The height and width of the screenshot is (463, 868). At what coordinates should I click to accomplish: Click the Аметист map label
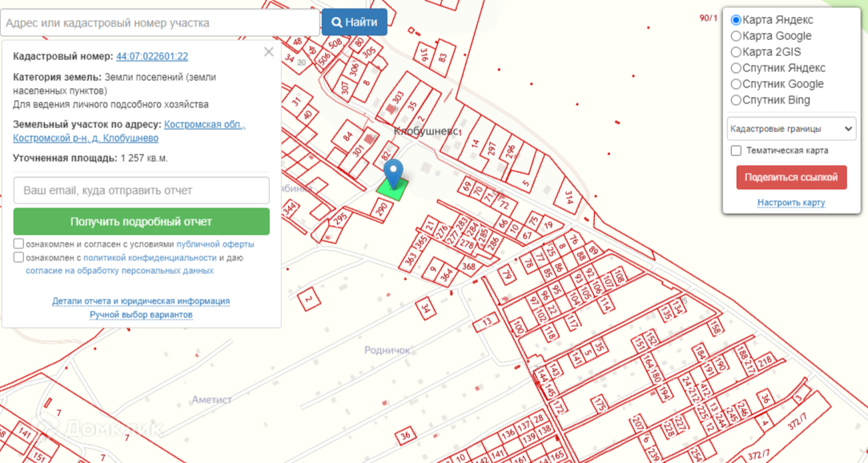coord(212,399)
